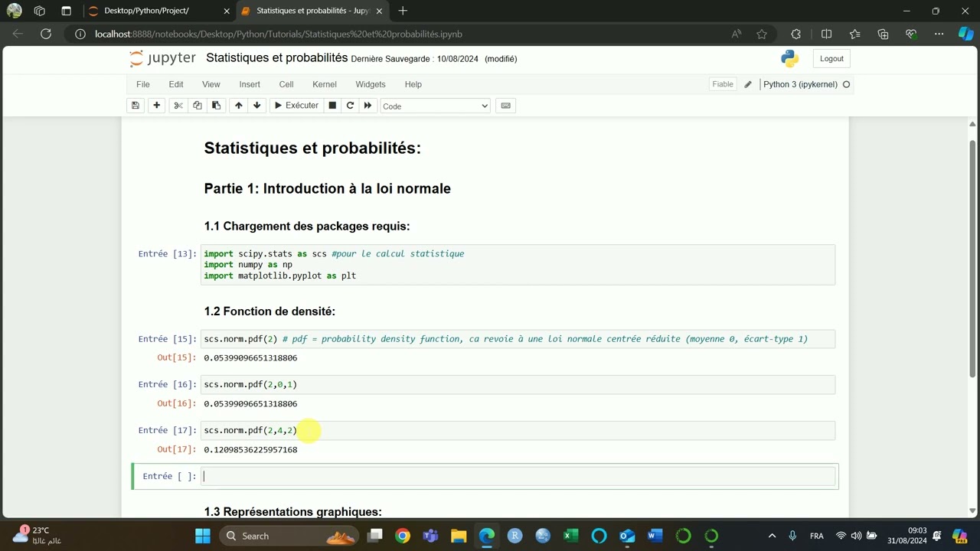Close the Statistiques et probabilités browser tab
The width and height of the screenshot is (980, 551).
[x=381, y=11]
